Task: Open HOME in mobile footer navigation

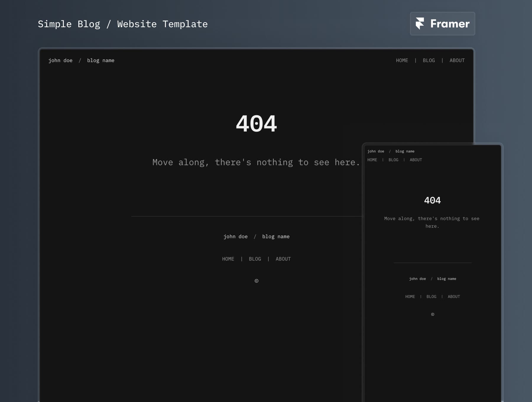Action: click(x=410, y=297)
